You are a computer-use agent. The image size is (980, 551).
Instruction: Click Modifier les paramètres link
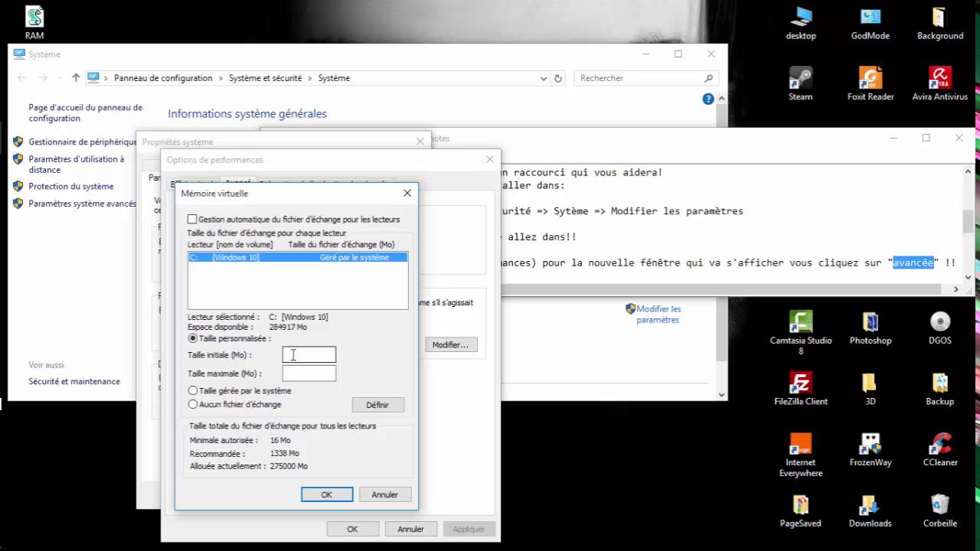coord(658,315)
